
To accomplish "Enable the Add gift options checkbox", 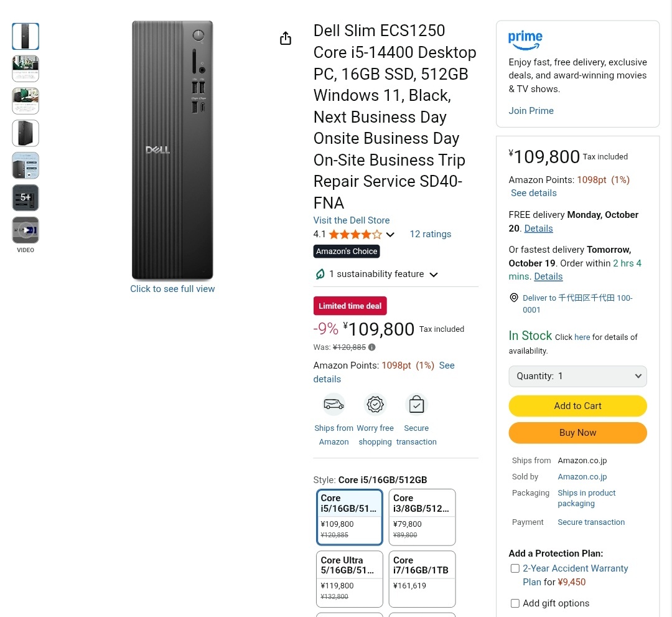I will pos(515,603).
